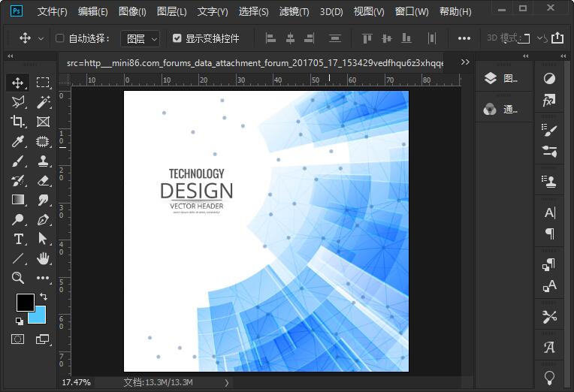
Task: Select the Hand tool
Action: pos(43,258)
